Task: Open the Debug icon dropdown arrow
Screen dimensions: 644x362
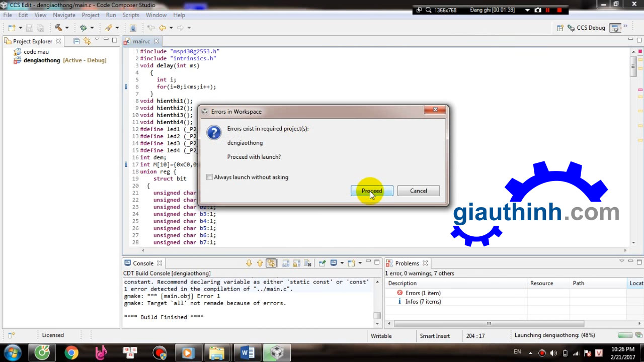Action: pos(92,28)
